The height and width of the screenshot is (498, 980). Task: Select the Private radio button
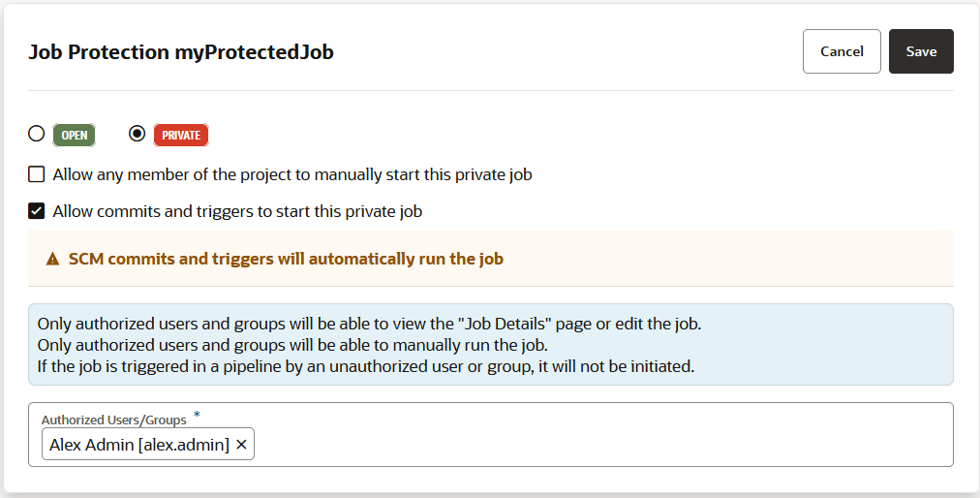[x=138, y=134]
